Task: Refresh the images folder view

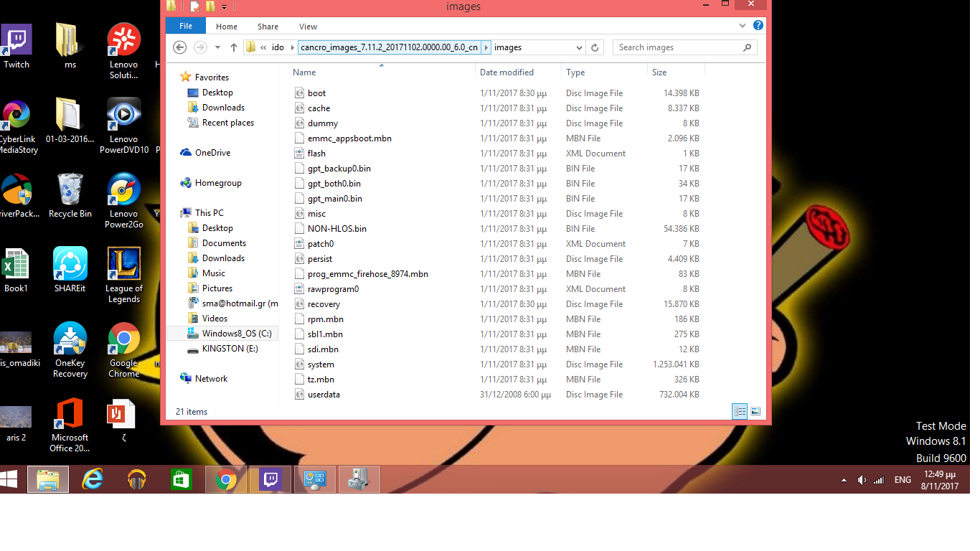Action: [x=595, y=47]
